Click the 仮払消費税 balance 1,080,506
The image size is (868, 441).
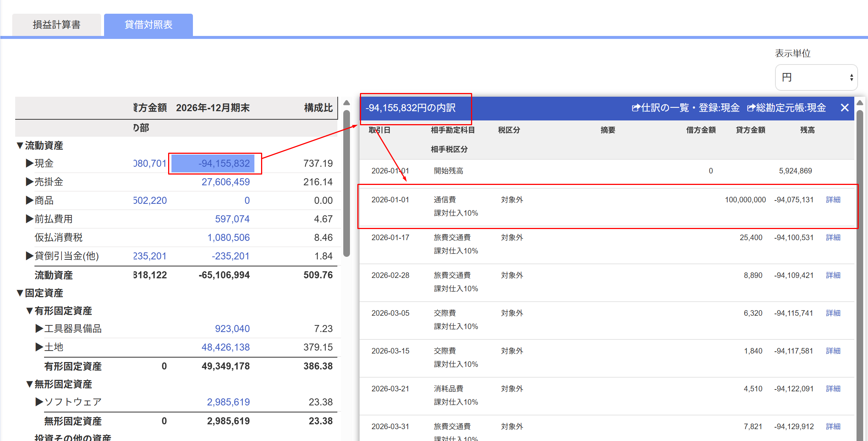(228, 238)
